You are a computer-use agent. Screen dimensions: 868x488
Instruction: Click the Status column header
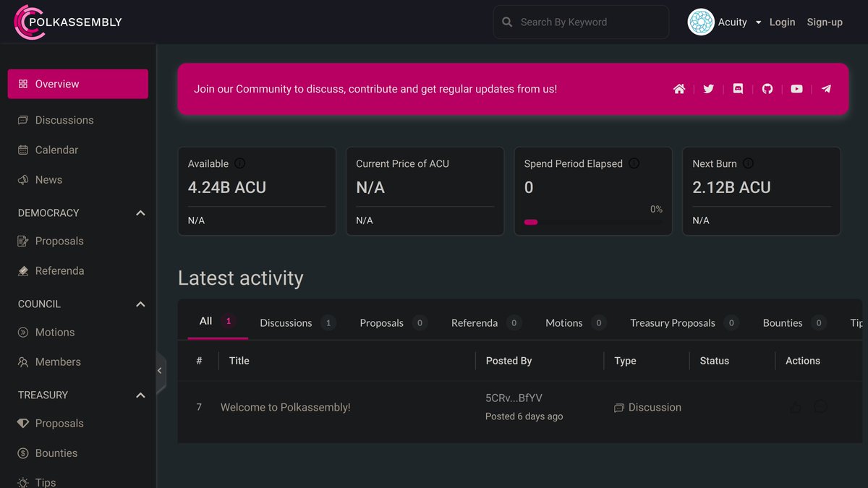coord(714,361)
